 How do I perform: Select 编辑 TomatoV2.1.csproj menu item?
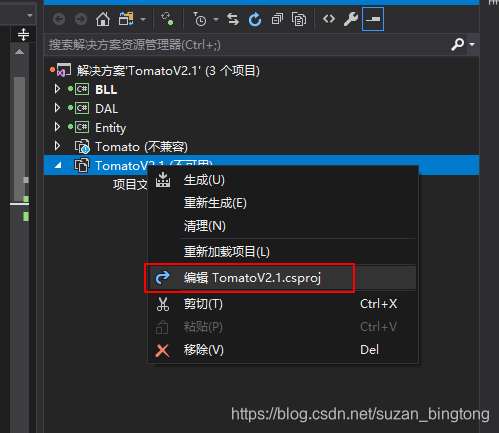click(x=283, y=278)
